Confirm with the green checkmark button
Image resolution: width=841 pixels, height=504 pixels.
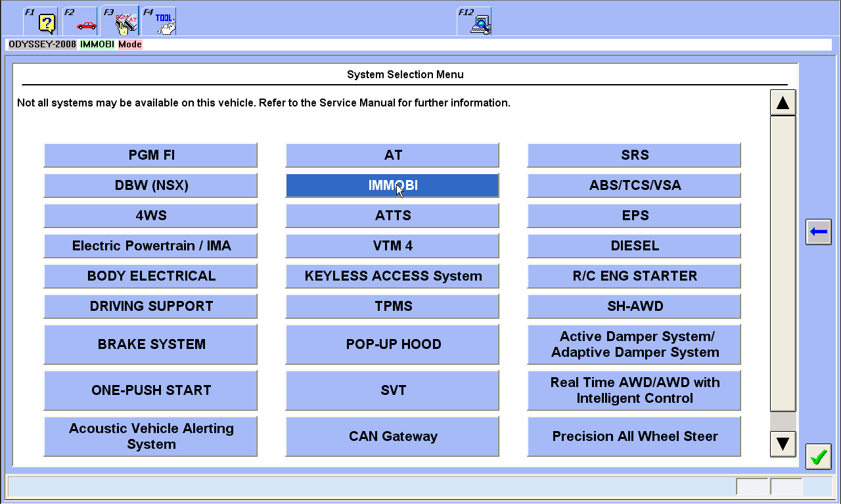pyautogui.click(x=819, y=457)
